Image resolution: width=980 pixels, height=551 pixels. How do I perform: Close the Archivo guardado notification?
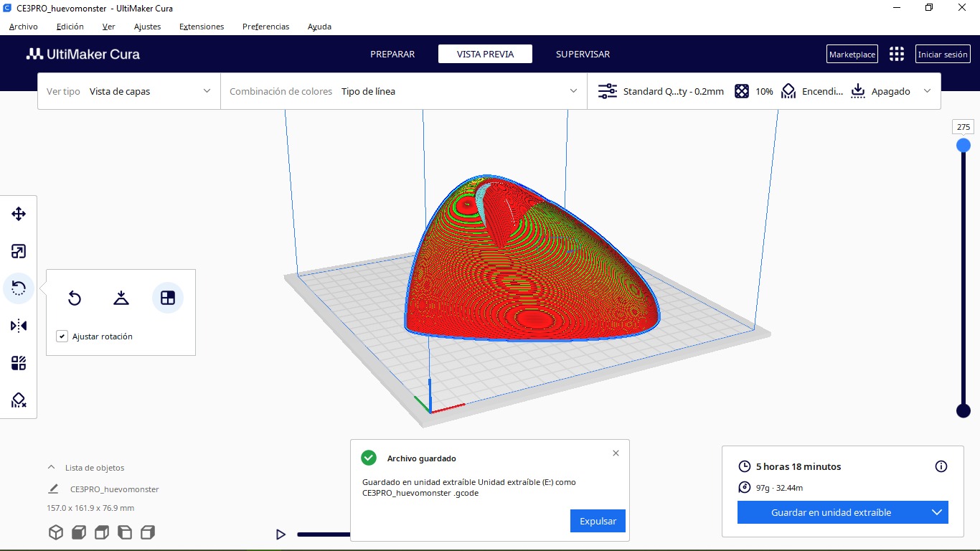pos(616,453)
